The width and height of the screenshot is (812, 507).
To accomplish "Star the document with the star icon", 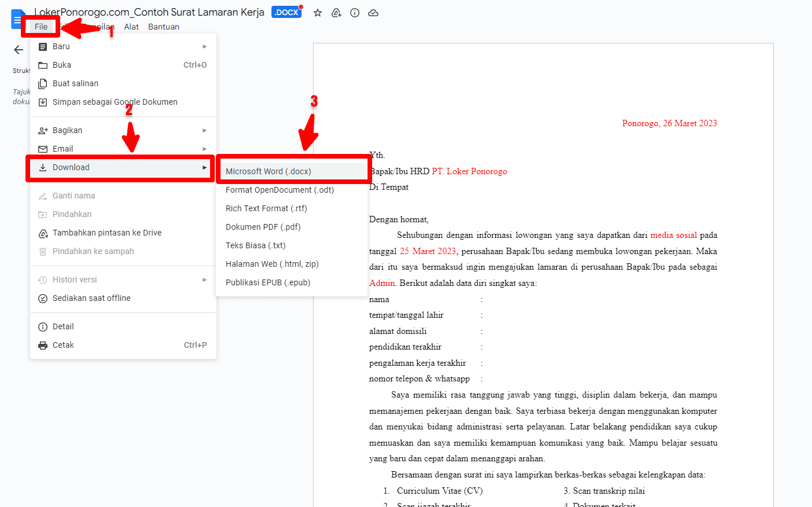I will click(318, 13).
